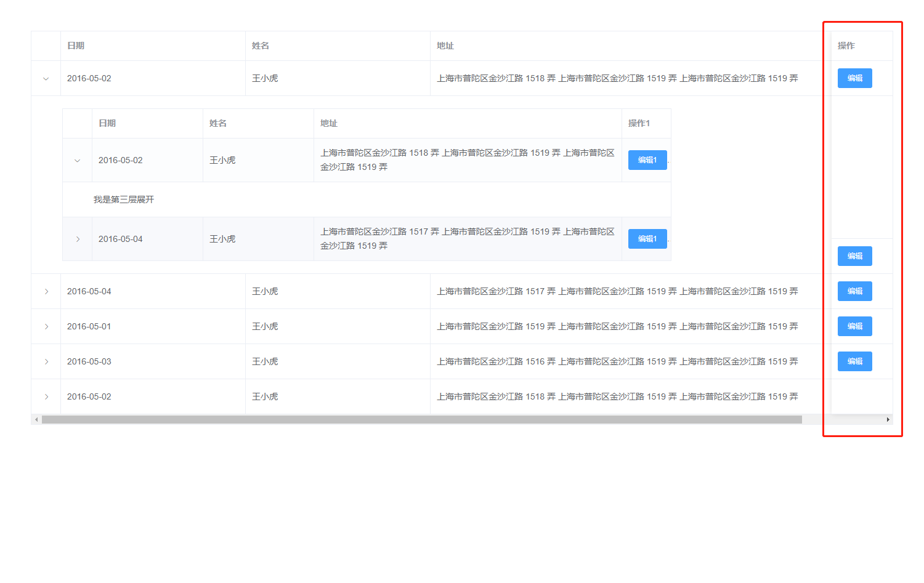This screenshot has width=924, height=583.
Task: Click the right arrow of horizontal scrollbar
Action: tap(887, 419)
